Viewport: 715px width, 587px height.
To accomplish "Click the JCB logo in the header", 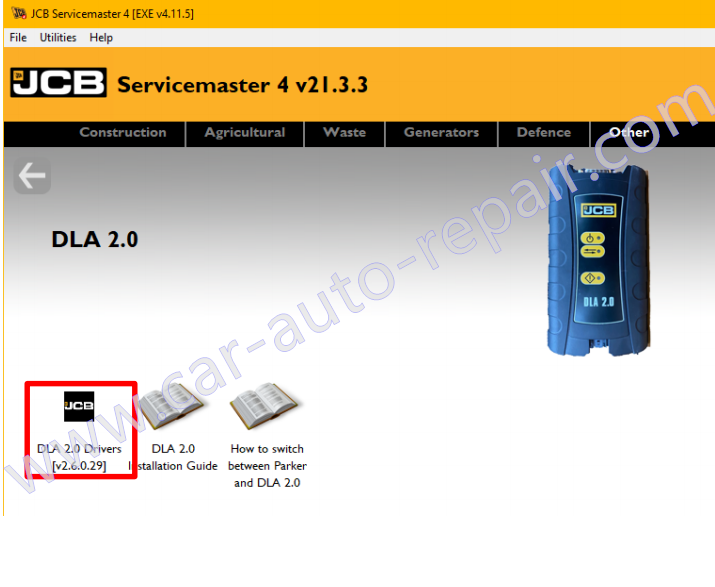I will tap(58, 83).
